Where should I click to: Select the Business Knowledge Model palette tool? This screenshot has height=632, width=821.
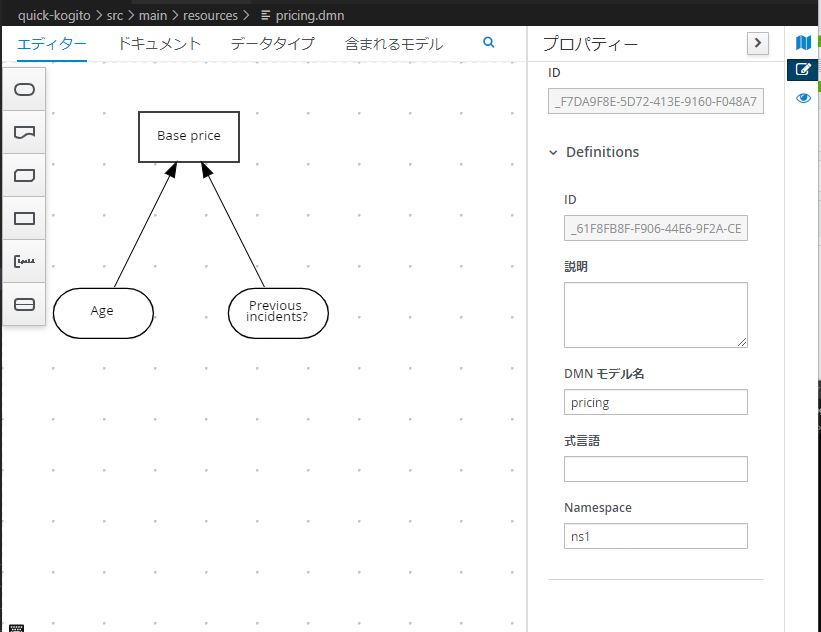[x=24, y=175]
